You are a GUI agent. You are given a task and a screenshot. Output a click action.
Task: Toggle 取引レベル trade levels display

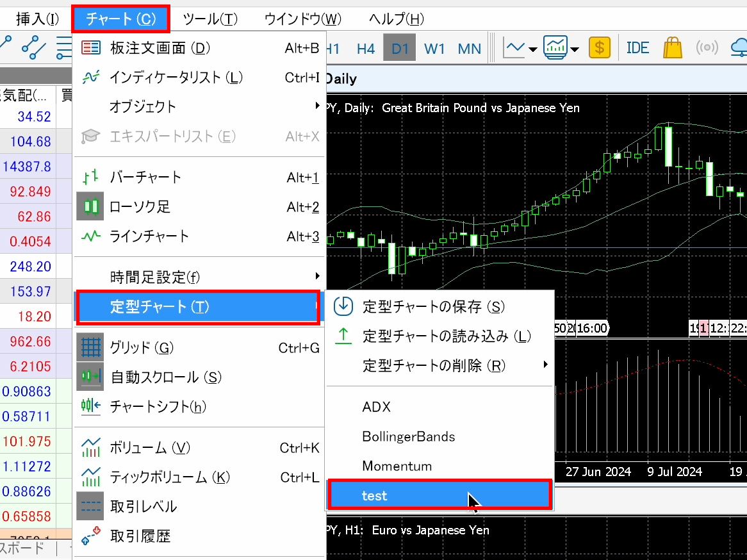pos(144,507)
